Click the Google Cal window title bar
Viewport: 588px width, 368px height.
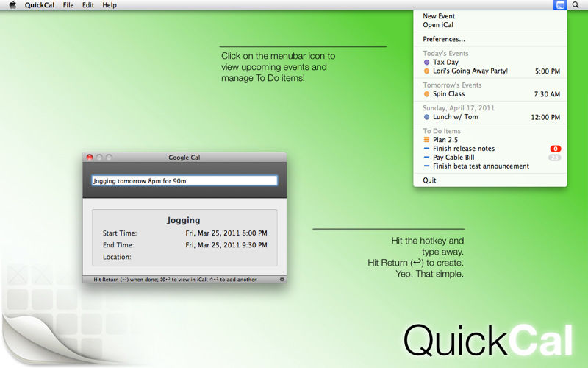[184, 158]
